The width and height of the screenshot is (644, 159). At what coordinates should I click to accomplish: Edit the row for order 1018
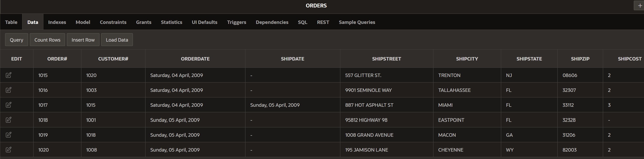point(8,120)
